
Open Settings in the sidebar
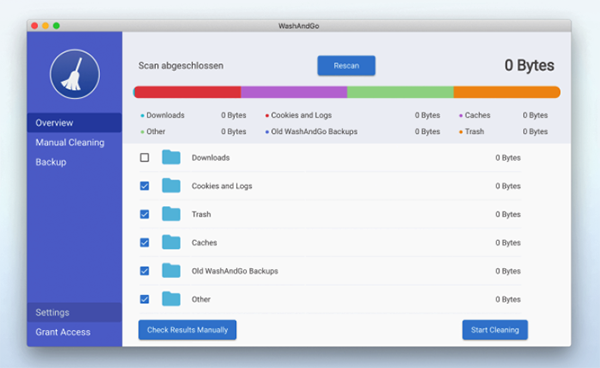point(75,313)
